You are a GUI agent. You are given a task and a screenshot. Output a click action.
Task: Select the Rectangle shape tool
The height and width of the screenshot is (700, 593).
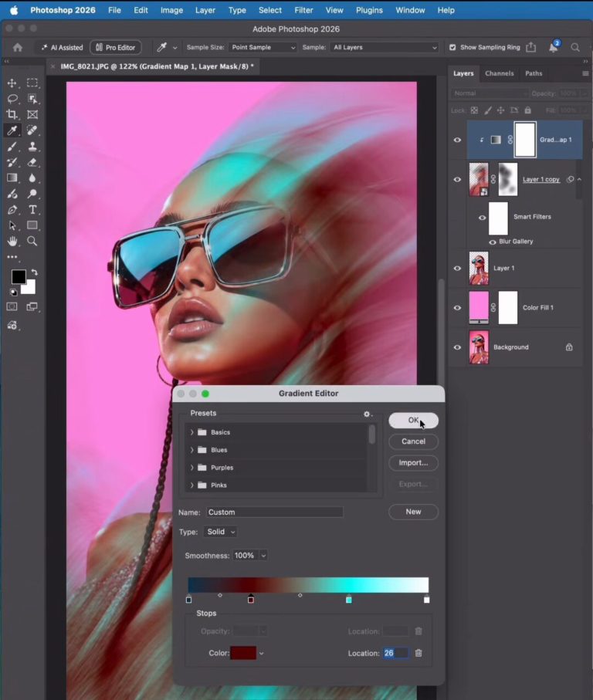32,225
